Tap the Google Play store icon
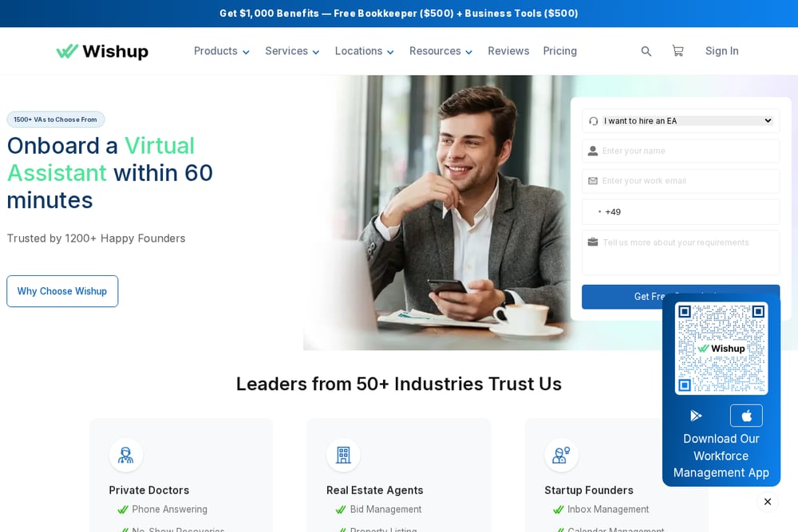Viewport: 798px width, 532px height. click(696, 416)
